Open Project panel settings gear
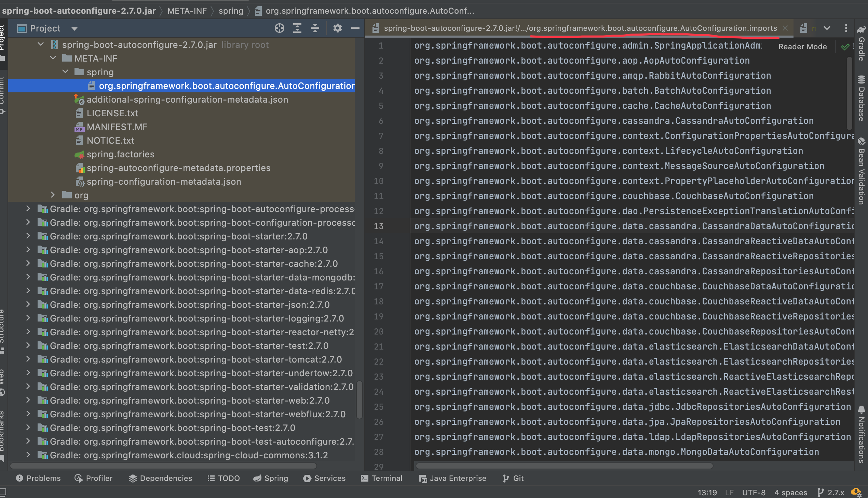Image resolution: width=868 pixels, height=498 pixels. point(337,28)
